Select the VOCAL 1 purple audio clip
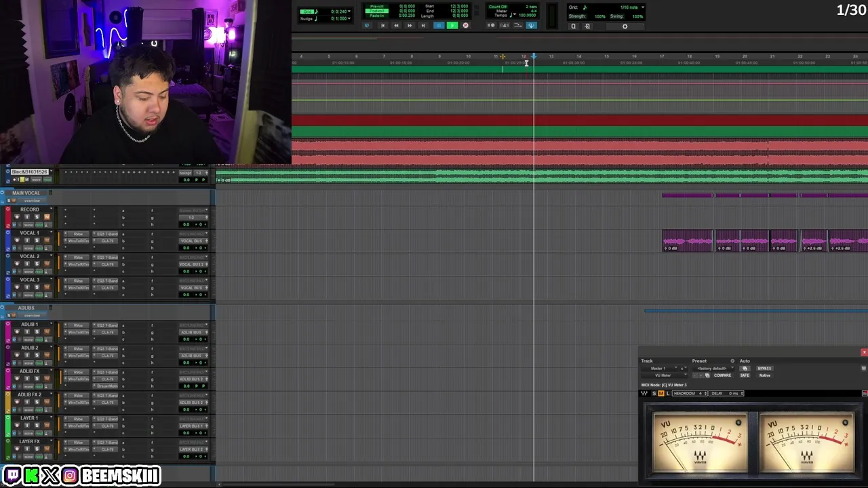Screen dimensions: 868x488 pos(688,241)
